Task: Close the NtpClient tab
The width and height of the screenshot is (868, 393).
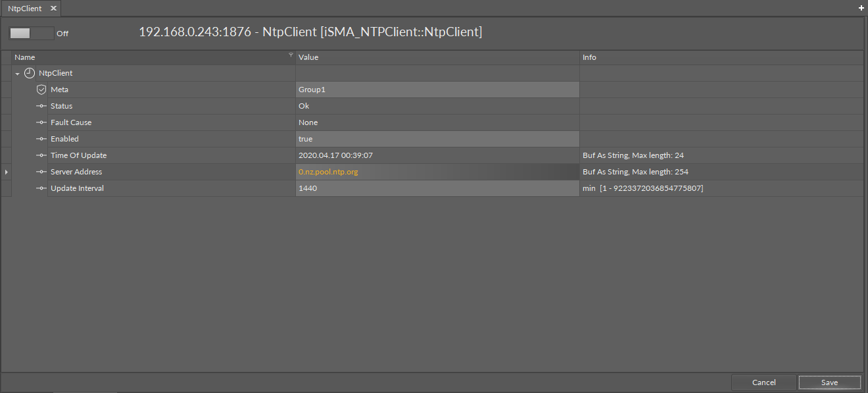Action: [x=53, y=9]
